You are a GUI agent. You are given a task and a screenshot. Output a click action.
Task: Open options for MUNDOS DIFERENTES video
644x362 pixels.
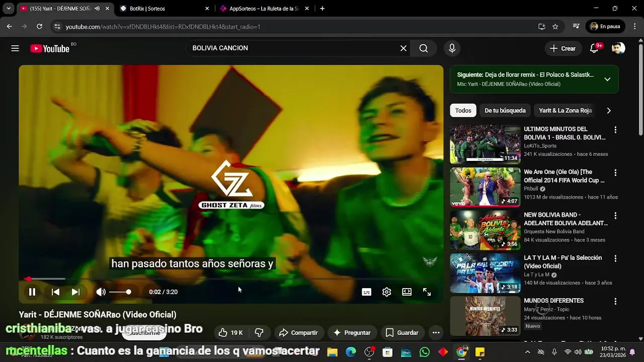(615, 302)
